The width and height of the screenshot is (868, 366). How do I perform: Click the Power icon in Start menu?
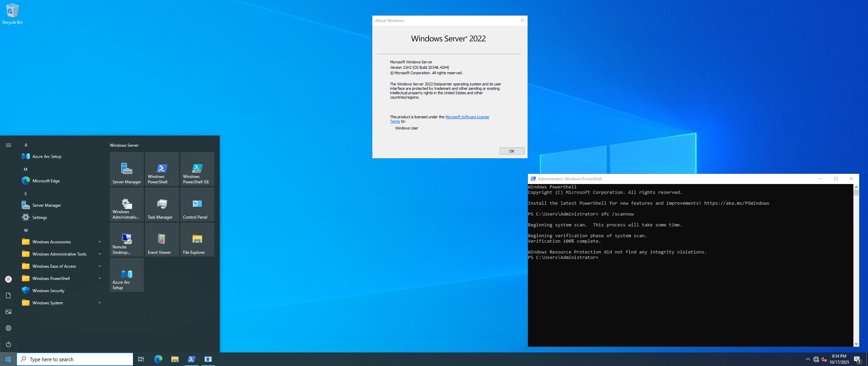pos(8,344)
